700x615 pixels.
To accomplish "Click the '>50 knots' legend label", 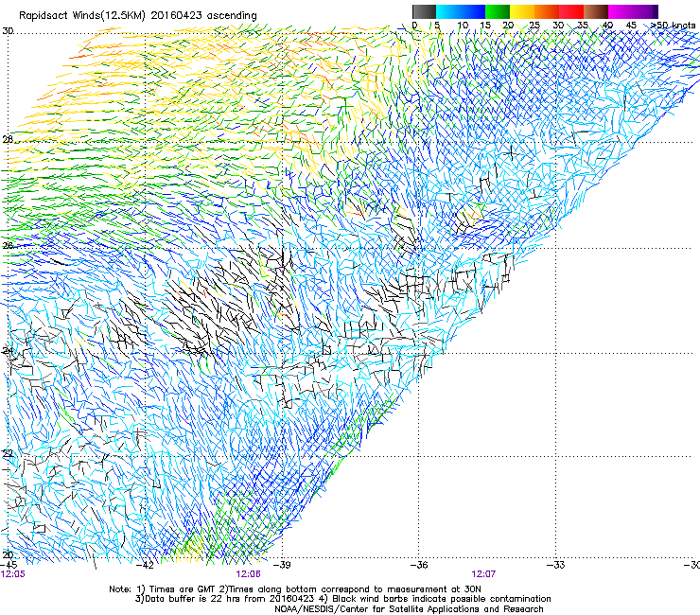I will pos(673,25).
